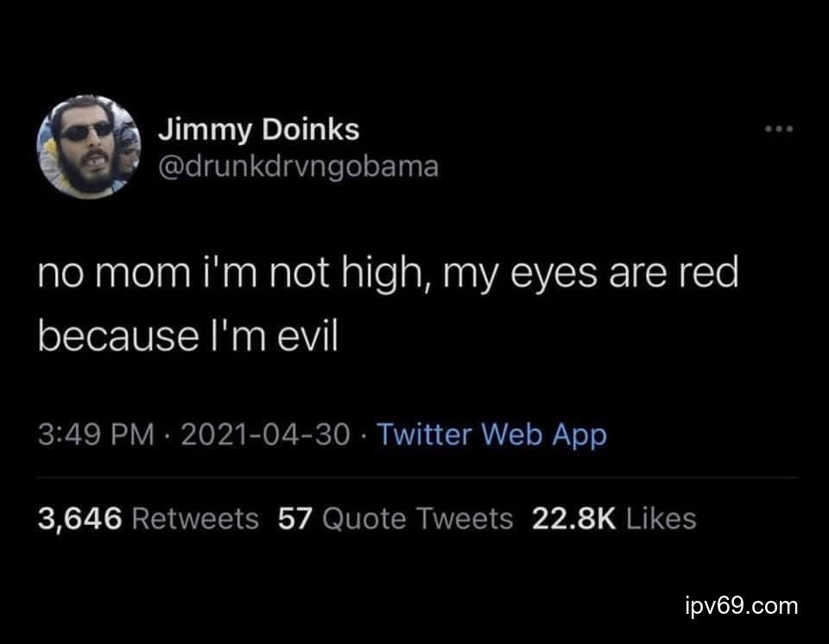
Task: Open the three-dot more options menu
Action: pos(778,131)
